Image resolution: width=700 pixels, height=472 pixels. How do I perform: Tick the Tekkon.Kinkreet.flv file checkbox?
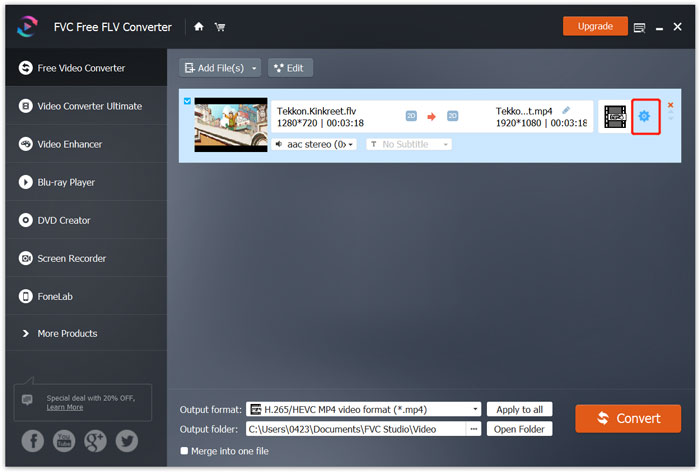[x=187, y=101]
